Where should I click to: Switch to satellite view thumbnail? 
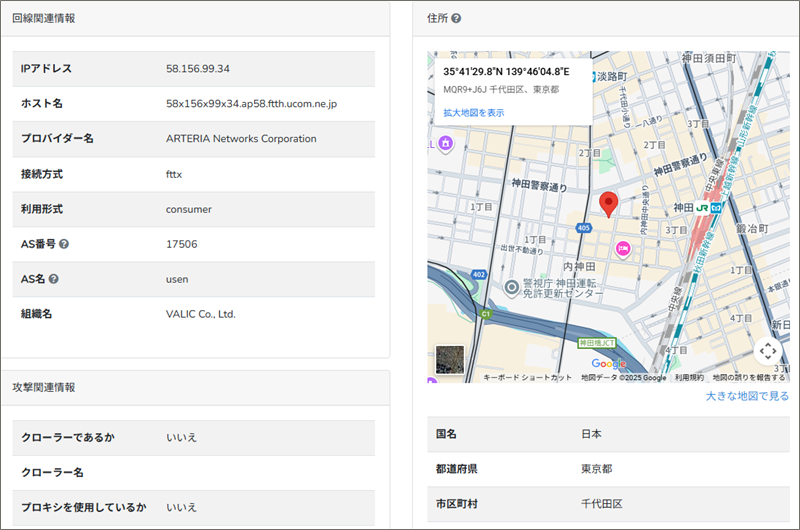click(x=450, y=360)
